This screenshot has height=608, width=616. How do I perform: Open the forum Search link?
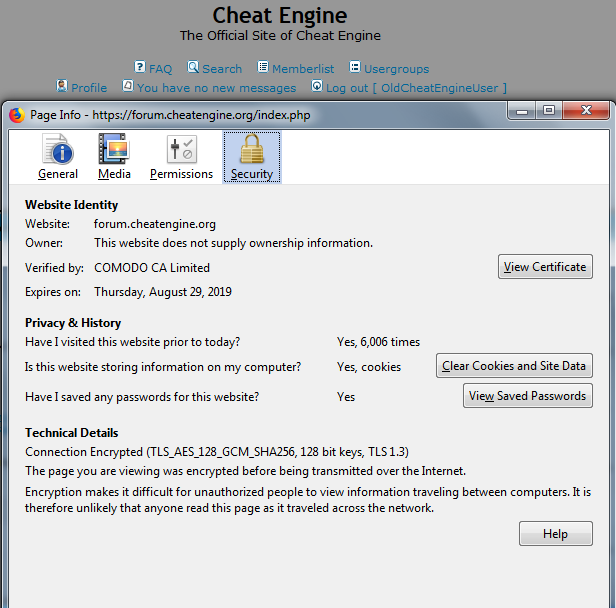pos(222,69)
